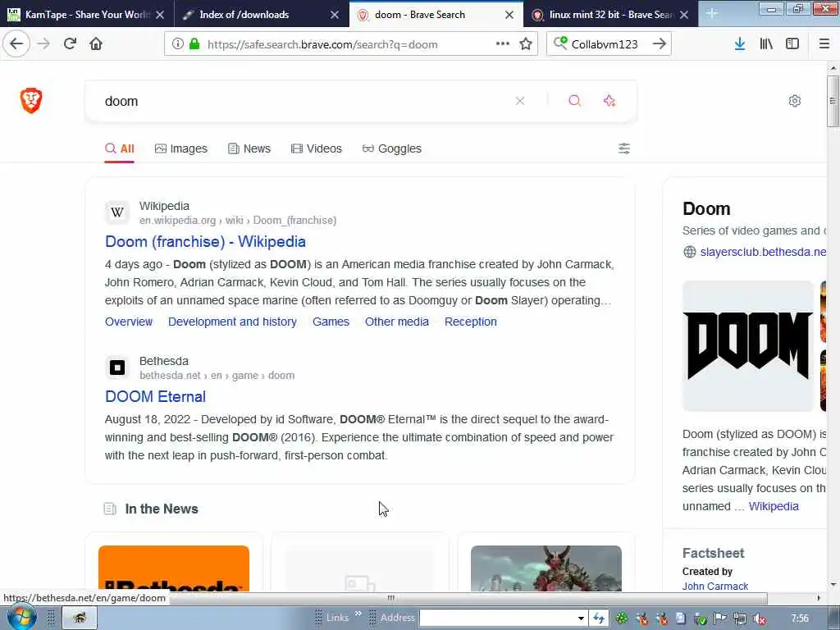Bookmark this page with the star
The image size is (840, 630).
pos(526,44)
